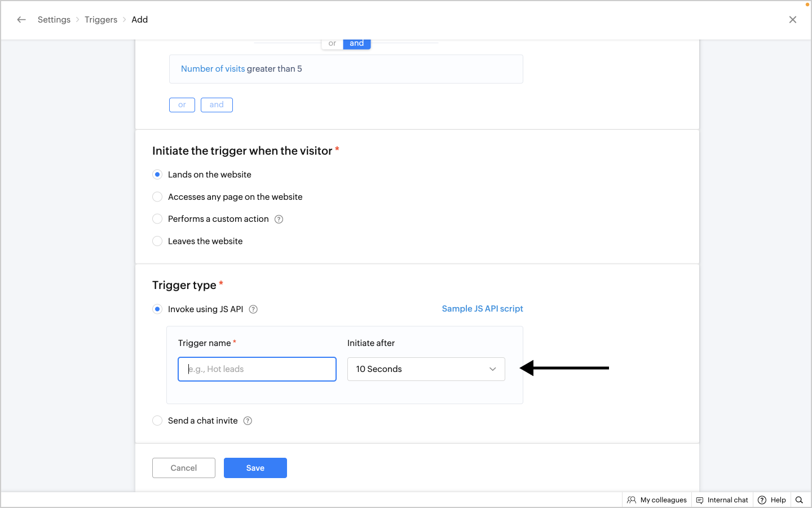Save the trigger
The image size is (812, 508).
click(255, 468)
